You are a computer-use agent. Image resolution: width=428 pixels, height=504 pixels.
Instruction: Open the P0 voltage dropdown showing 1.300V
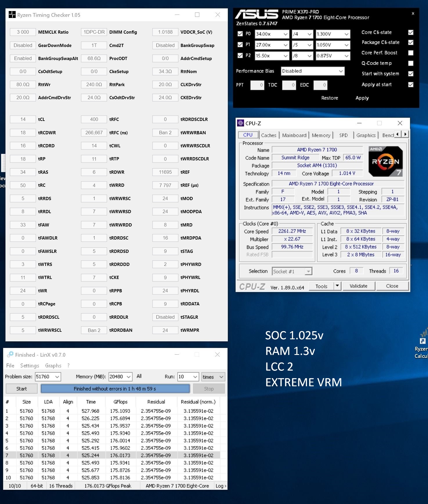pyautogui.click(x=333, y=34)
